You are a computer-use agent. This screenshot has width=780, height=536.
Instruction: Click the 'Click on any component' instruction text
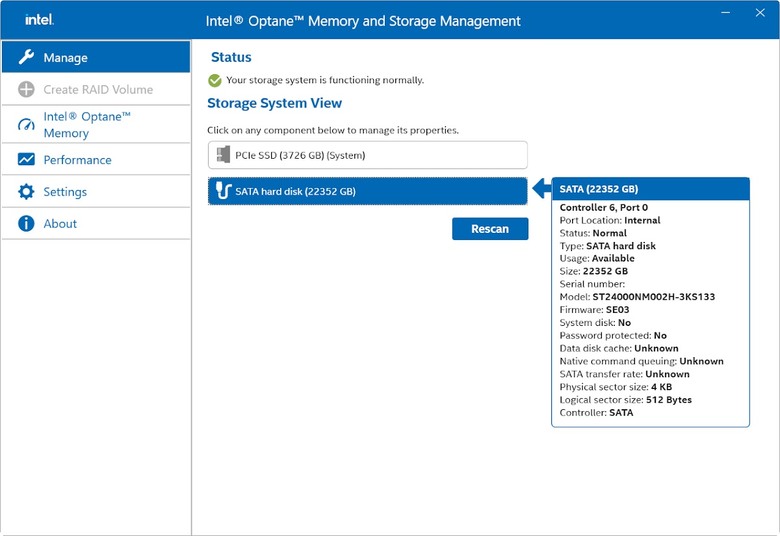coord(333,130)
